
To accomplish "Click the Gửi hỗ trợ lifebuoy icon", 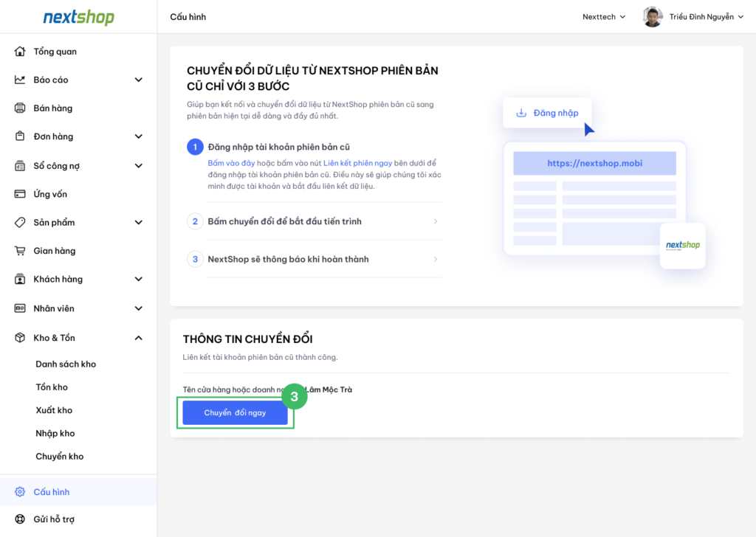I will point(20,519).
